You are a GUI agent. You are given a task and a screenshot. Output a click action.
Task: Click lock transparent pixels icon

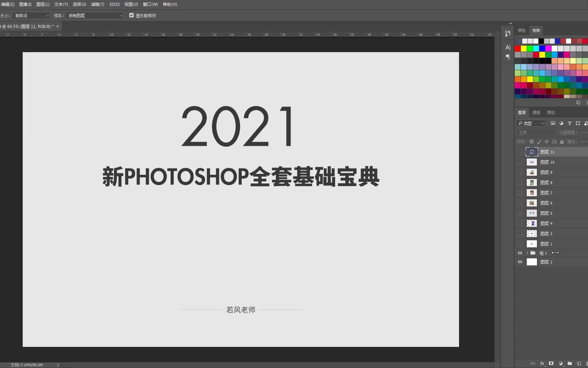(532, 142)
